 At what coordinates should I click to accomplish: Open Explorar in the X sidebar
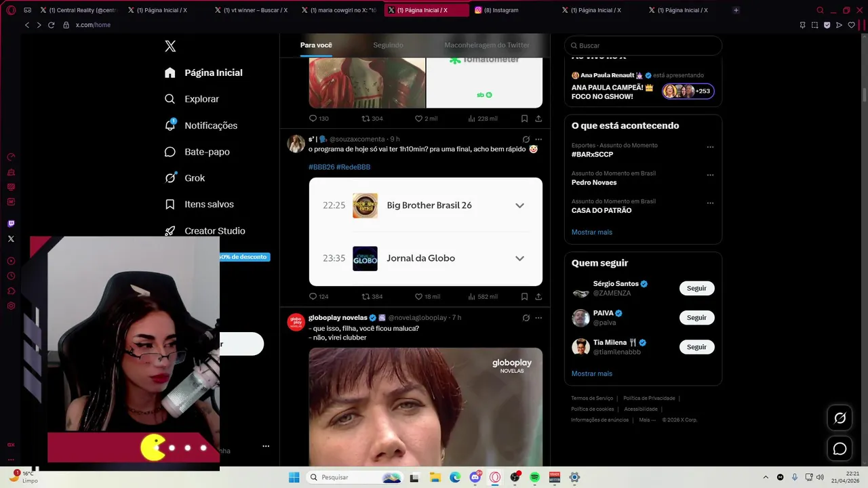point(193,99)
